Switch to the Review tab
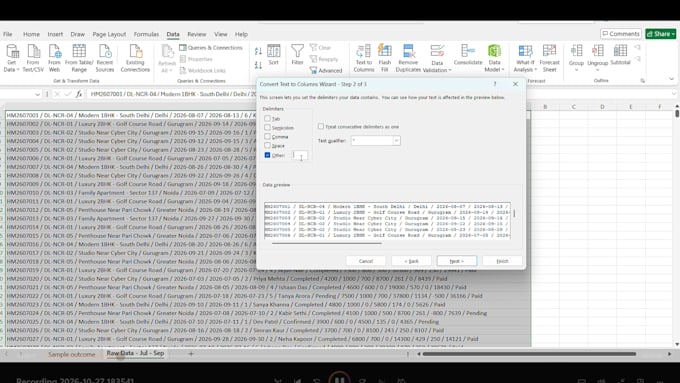This screenshot has width=680, height=383. point(196,34)
